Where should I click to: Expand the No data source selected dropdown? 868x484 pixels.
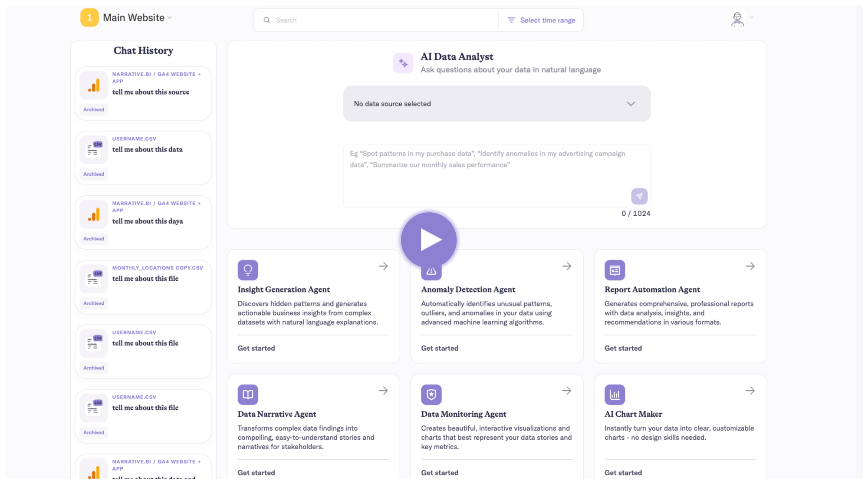click(x=496, y=104)
